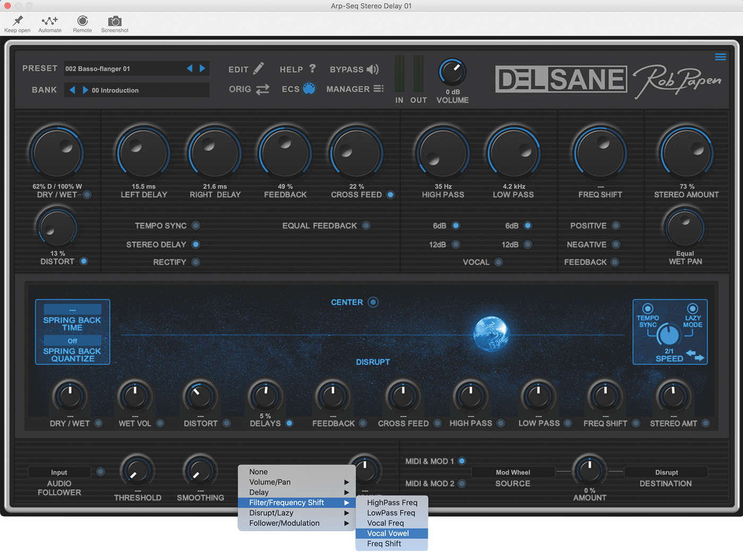This screenshot has width=743, height=560.
Task: Open the preset MANAGER list icon
Action: pyautogui.click(x=378, y=89)
